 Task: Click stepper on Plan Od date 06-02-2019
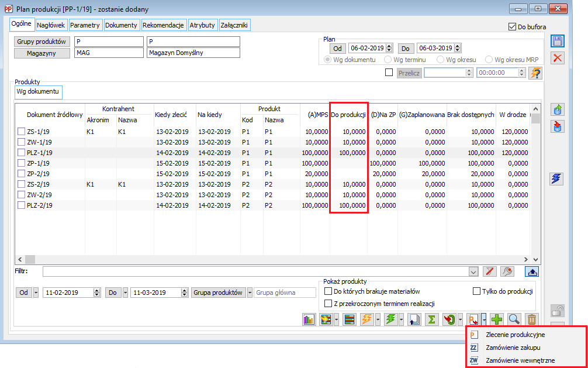coord(389,48)
